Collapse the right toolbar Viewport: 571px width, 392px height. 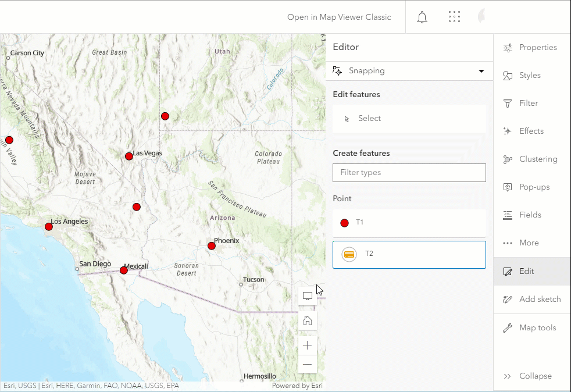click(531, 376)
